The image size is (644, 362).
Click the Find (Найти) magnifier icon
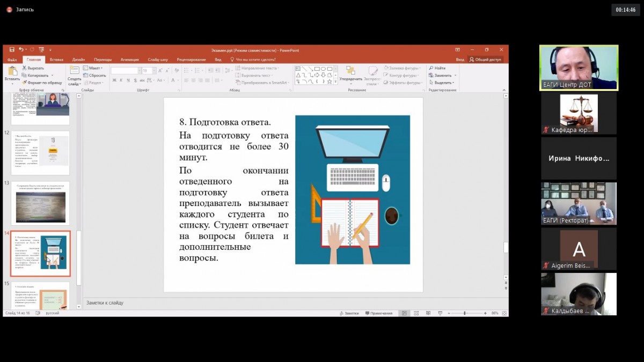pyautogui.click(x=431, y=68)
